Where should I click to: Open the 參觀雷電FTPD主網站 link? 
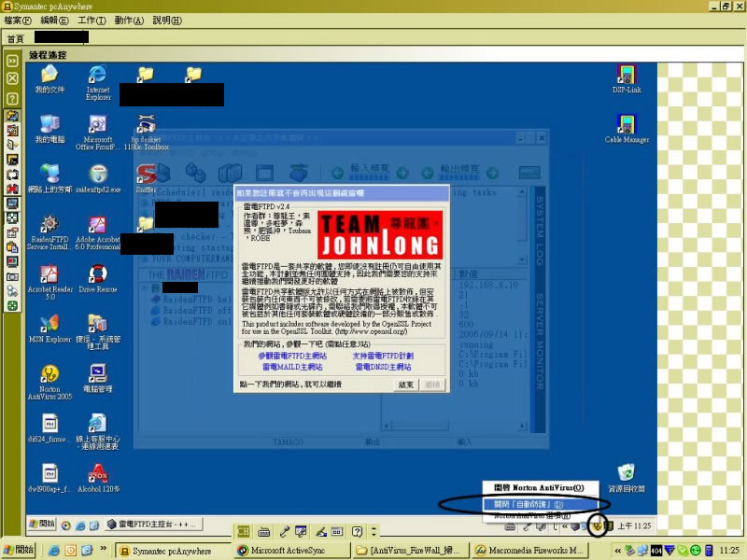point(292,356)
